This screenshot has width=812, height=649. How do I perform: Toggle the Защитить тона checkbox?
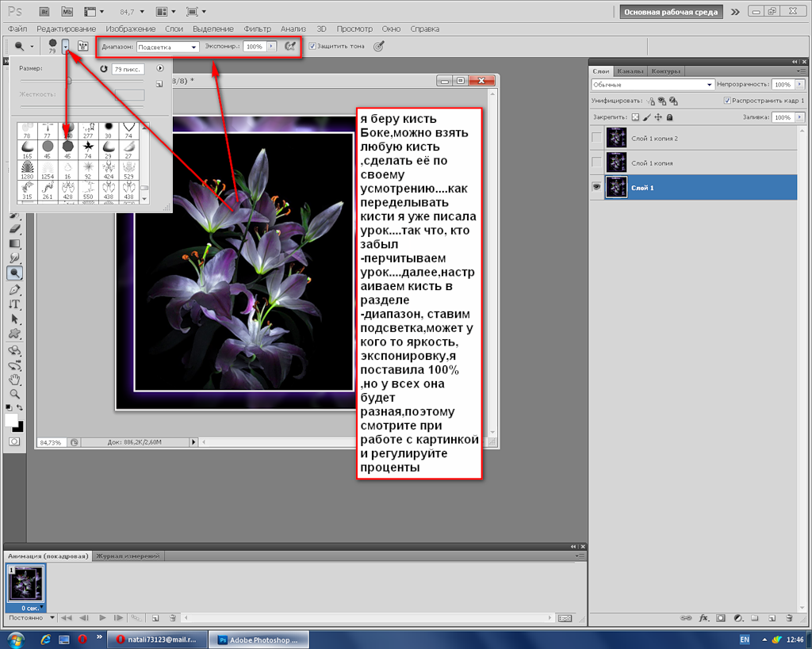[x=312, y=47]
